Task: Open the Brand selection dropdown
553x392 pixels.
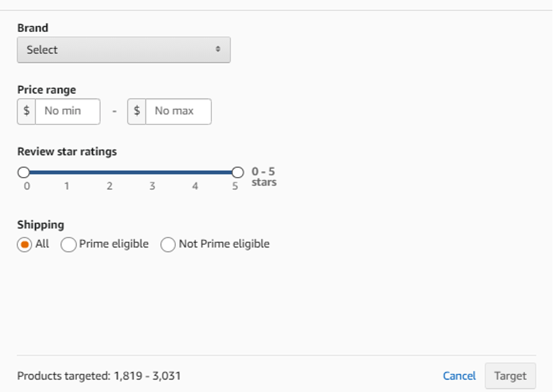Action: coord(124,49)
